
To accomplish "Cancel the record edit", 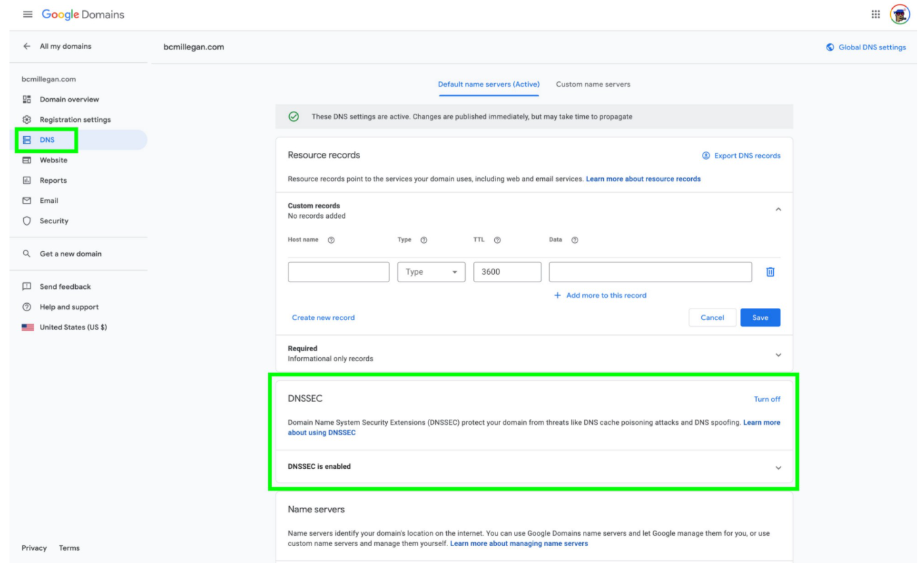I will (712, 317).
